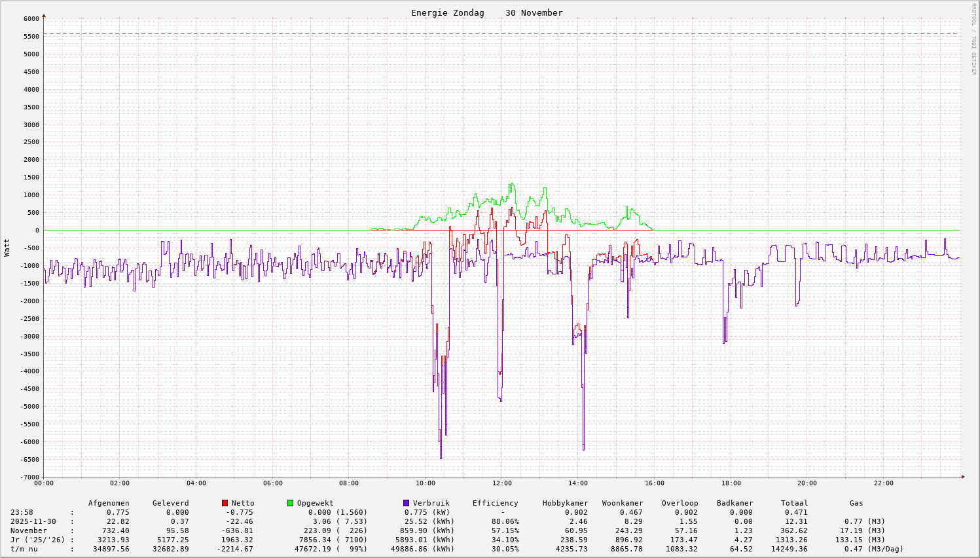The width and height of the screenshot is (980, 558).
Task: Click the Gas column header
Action: [x=856, y=503]
